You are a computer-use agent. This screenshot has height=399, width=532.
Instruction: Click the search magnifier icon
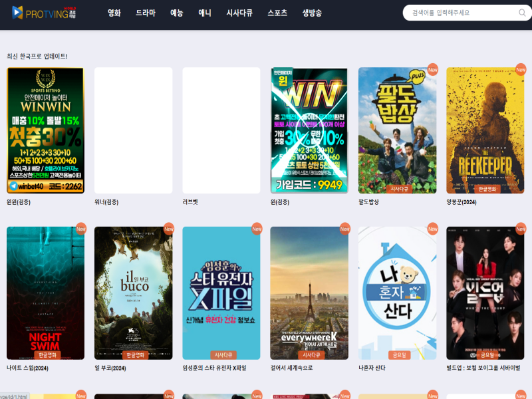522,13
